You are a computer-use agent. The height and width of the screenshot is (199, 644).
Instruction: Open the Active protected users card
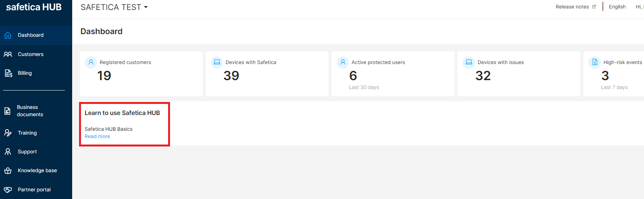pos(393,74)
